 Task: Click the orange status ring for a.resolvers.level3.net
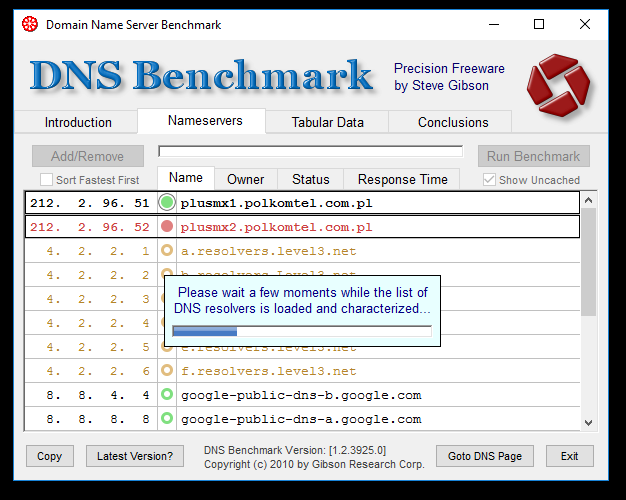coord(167,251)
